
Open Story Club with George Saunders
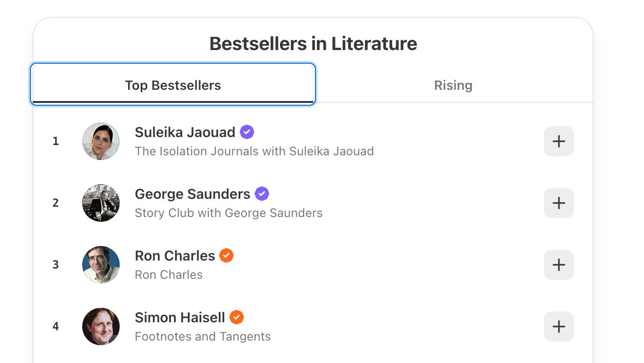point(229,213)
